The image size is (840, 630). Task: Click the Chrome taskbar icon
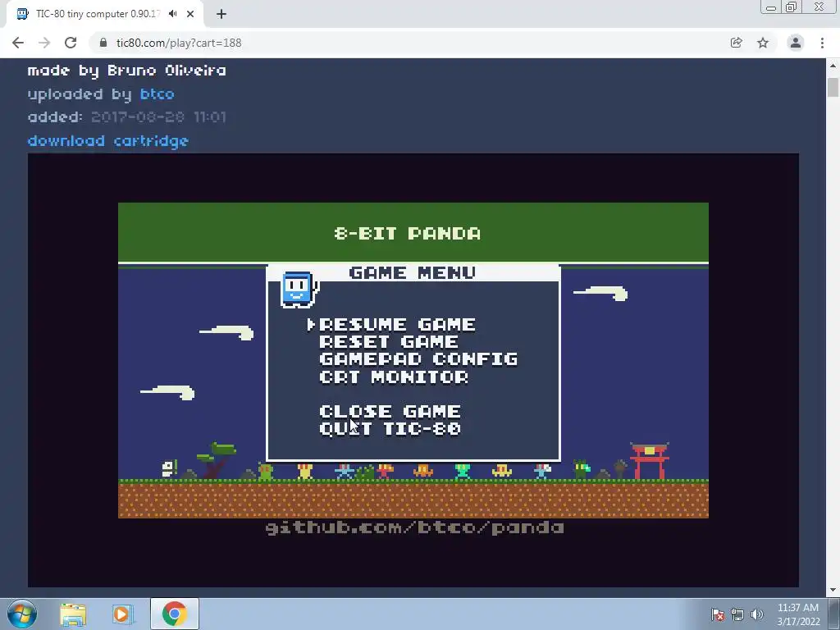(175, 614)
